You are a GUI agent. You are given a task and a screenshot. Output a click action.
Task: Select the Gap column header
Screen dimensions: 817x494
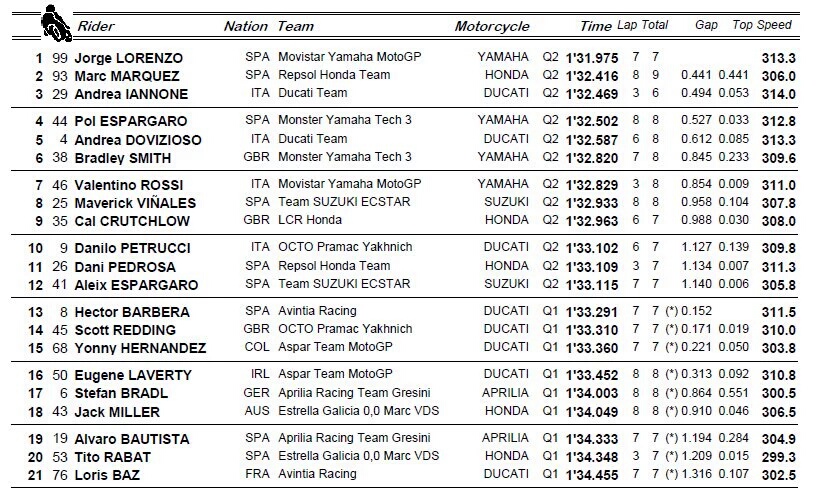coord(706,25)
